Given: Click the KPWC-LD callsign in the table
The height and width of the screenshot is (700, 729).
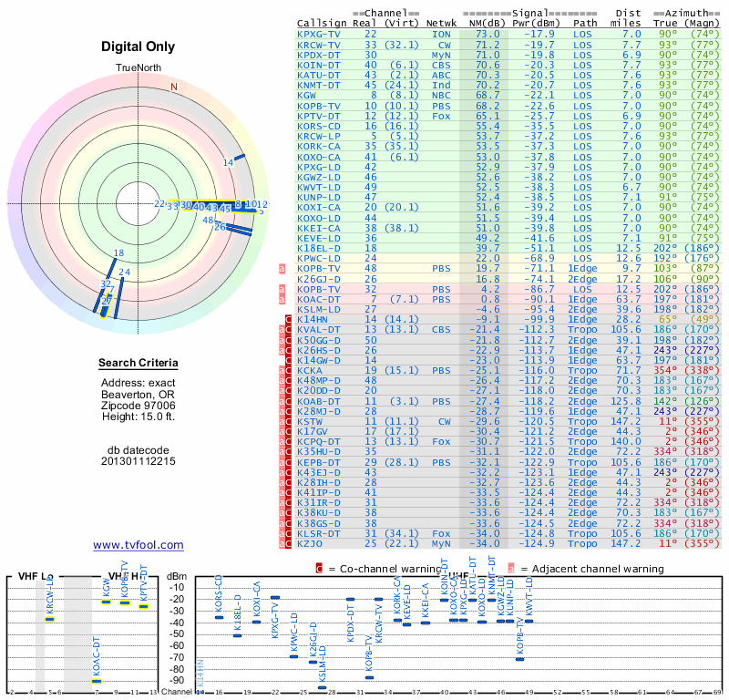Looking at the screenshot, I should 319,259.
